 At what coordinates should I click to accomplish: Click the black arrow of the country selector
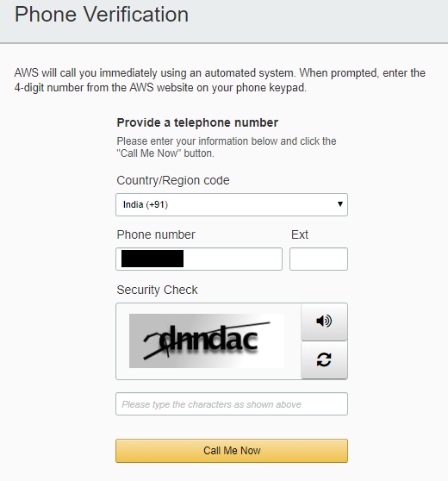coord(339,204)
